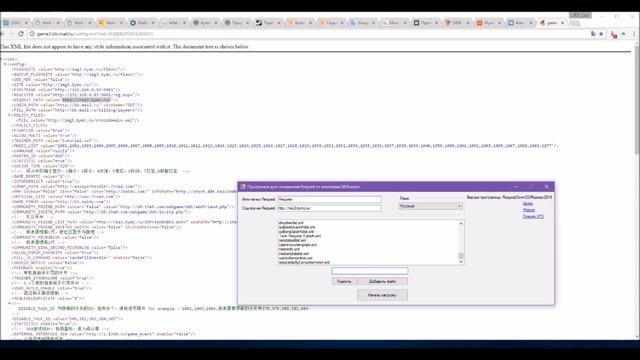This screenshot has width=640, height=360.
Task: Click the Request folder name field in dialog
Action: (x=329, y=200)
